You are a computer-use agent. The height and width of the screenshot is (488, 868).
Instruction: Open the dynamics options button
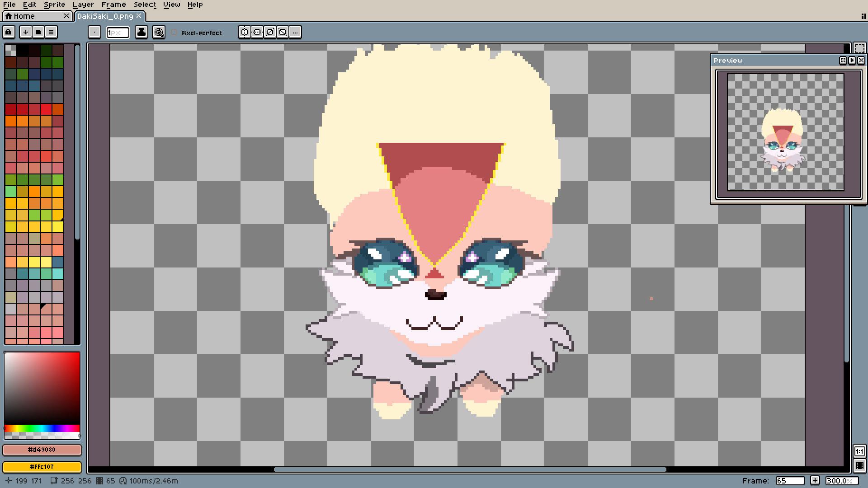159,32
